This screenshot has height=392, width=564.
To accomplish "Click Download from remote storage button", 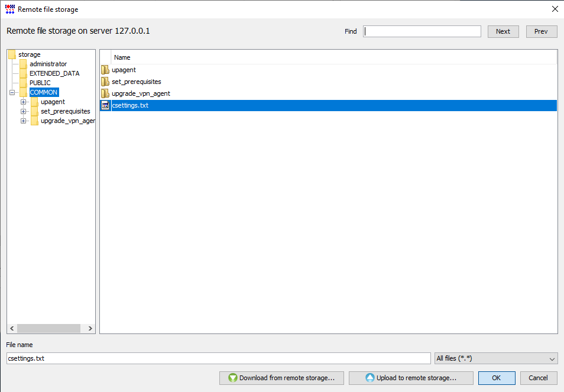I will [281, 378].
